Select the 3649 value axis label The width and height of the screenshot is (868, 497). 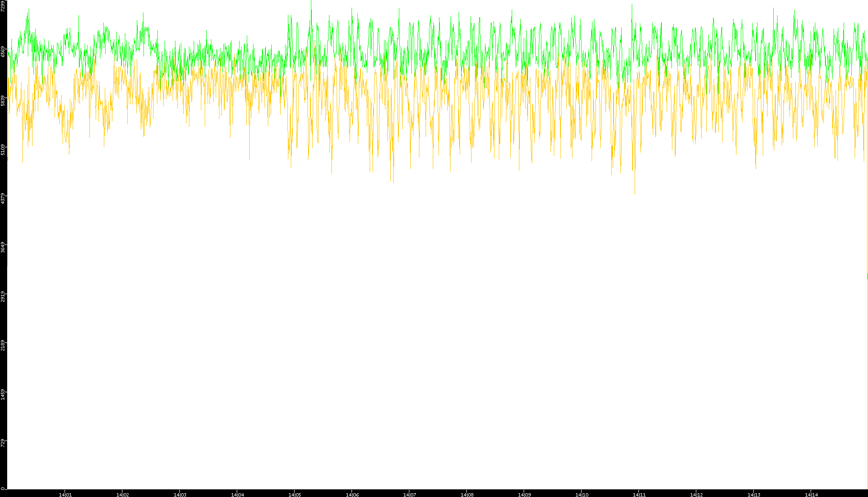tap(3, 248)
